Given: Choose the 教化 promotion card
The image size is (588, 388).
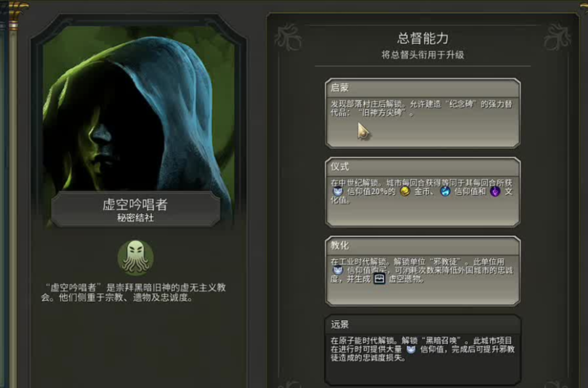Looking at the screenshot, I should [422, 271].
